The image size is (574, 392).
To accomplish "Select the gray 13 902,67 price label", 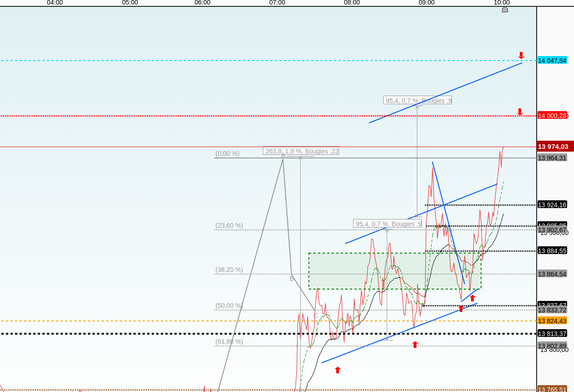I will [552, 230].
